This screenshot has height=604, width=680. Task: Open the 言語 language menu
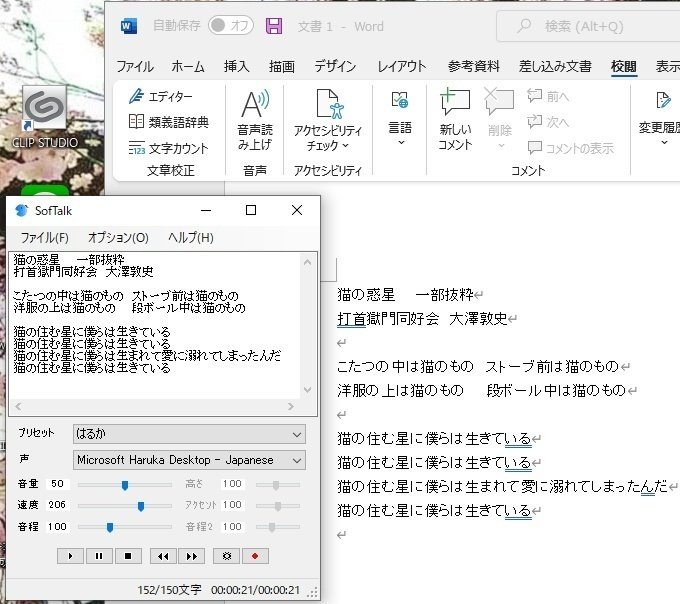(x=400, y=118)
